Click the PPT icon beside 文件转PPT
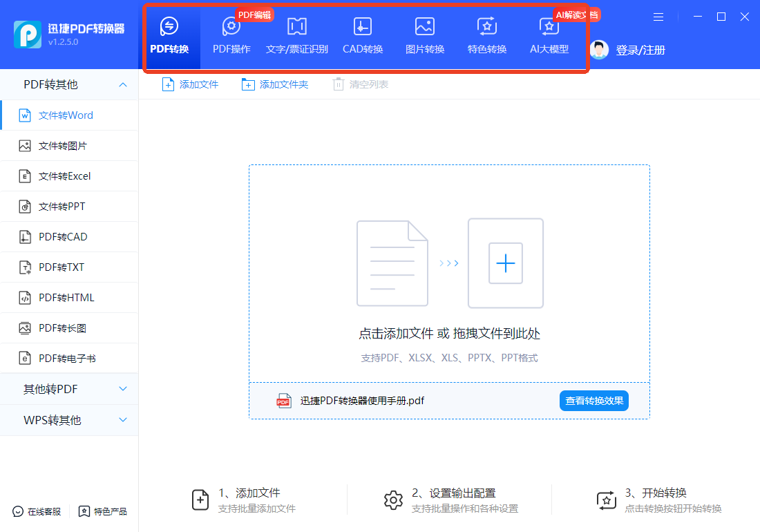 [25, 207]
